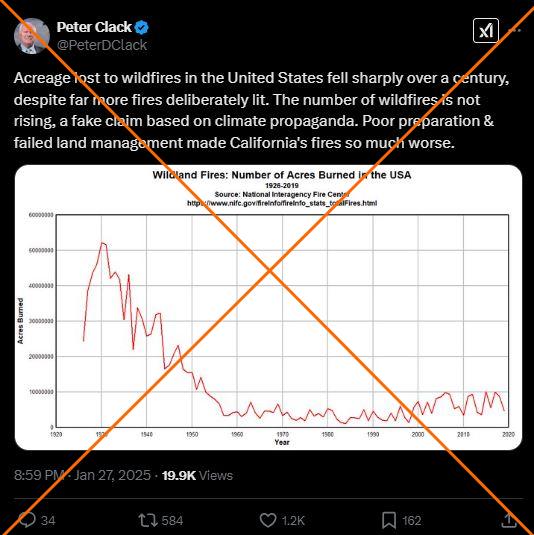Click the chart title Wildland Fires text

pos(282,175)
